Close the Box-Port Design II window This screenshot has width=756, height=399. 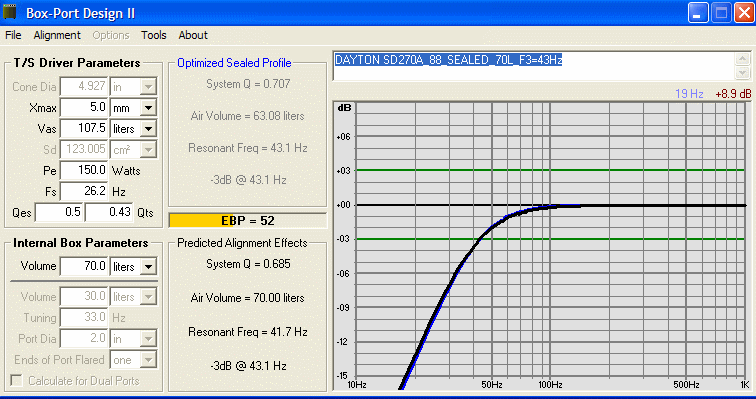pos(744,13)
